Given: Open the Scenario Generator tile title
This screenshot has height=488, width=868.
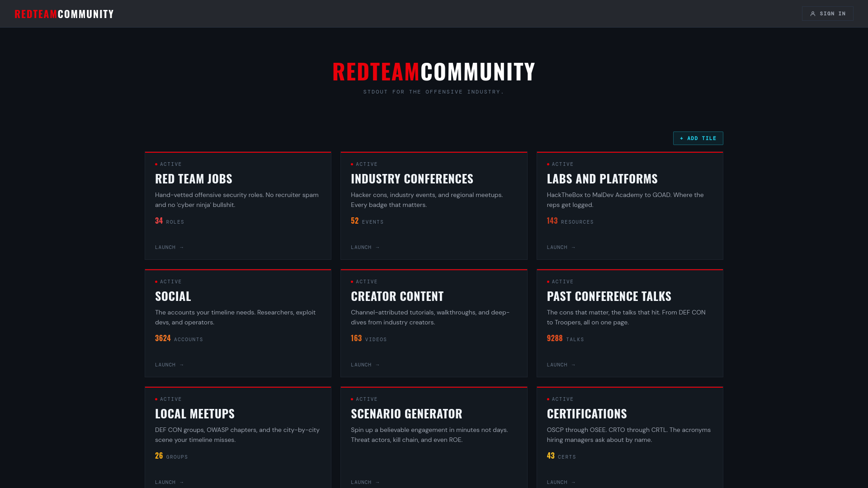Looking at the screenshot, I should coord(406,414).
